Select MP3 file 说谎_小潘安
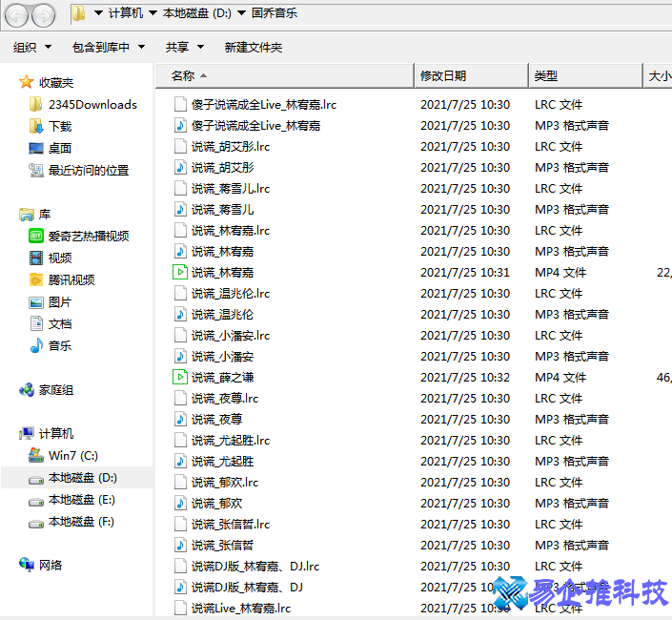Screen dimensions: 672x620 click(x=222, y=357)
